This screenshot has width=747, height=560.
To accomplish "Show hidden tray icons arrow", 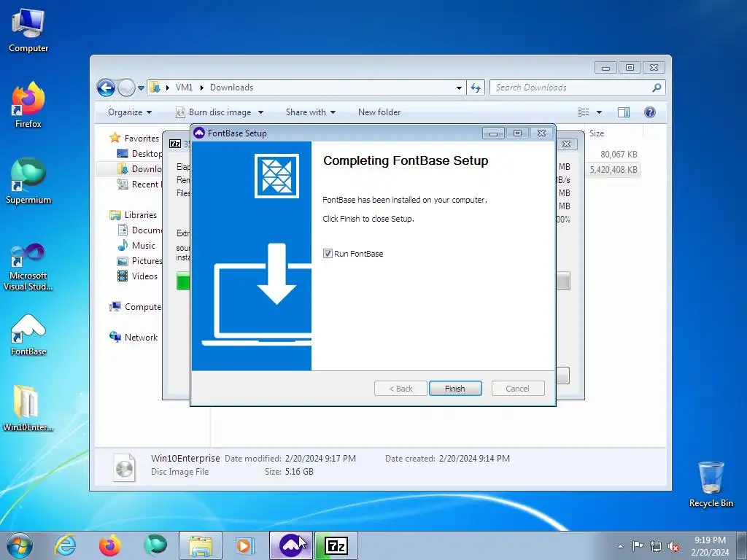I will click(x=620, y=546).
